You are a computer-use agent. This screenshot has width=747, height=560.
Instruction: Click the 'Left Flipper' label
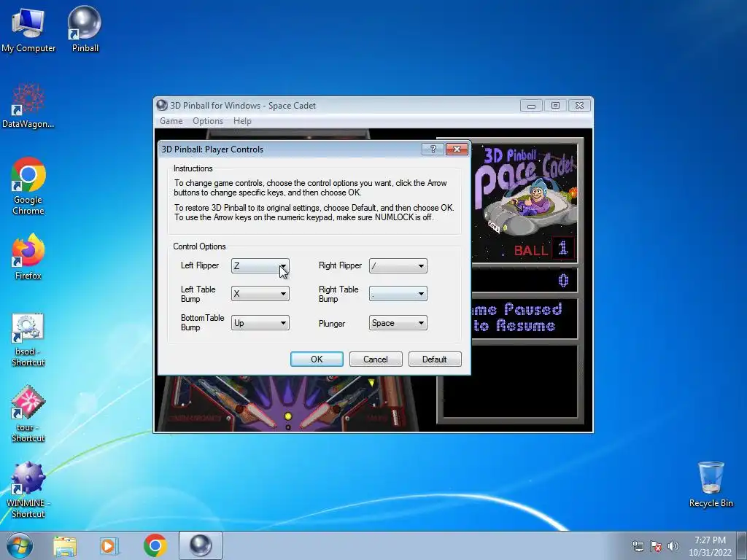click(x=200, y=265)
